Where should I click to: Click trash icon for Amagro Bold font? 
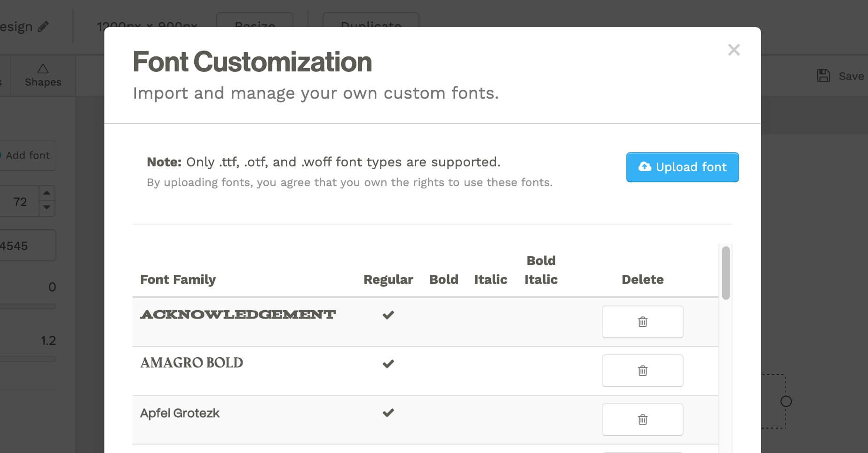pos(642,371)
